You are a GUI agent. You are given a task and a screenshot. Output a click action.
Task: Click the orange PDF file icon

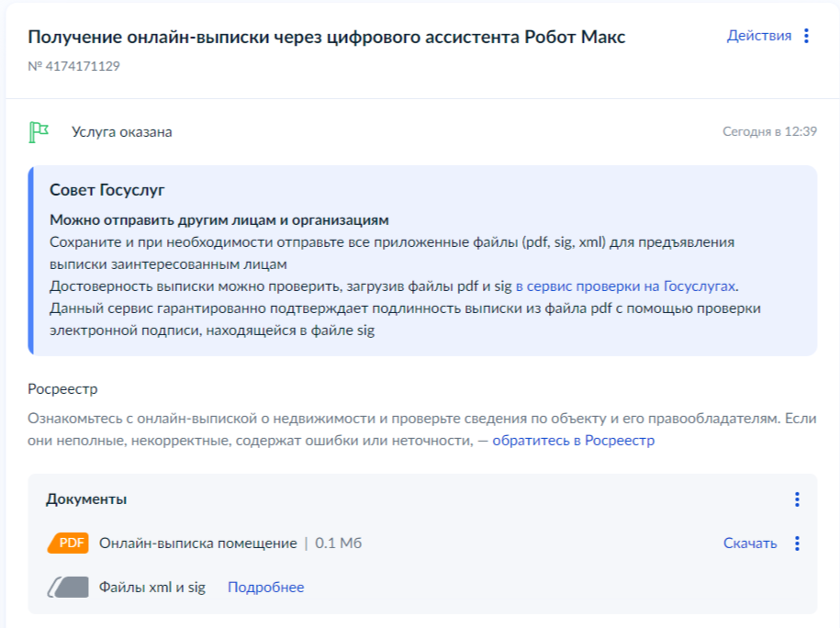point(68,543)
